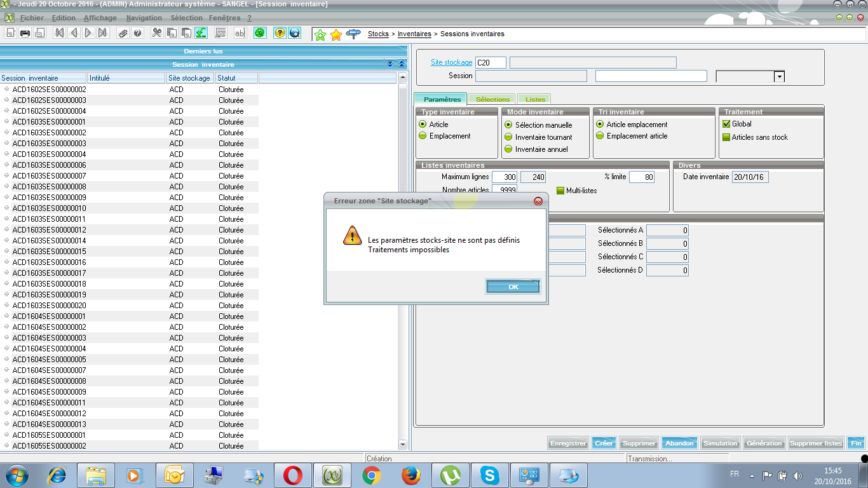The image size is (868, 488).
Task: Go to the first record with the toolbar arrow
Action: tap(59, 33)
